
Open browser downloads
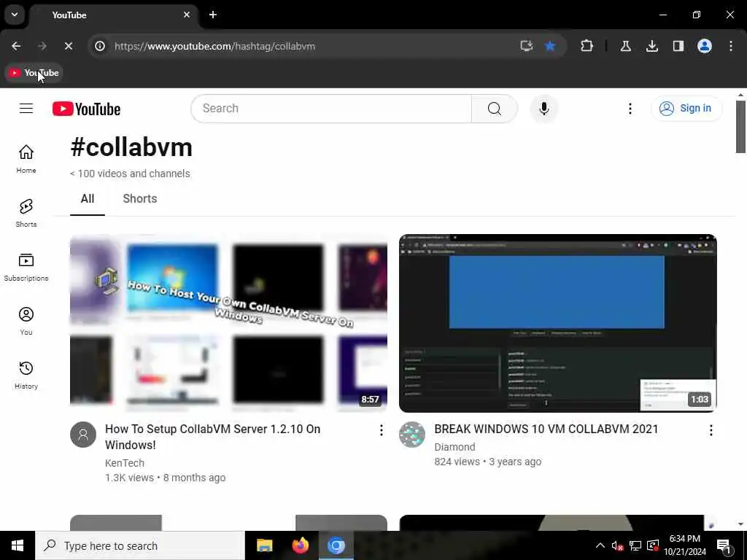click(651, 46)
